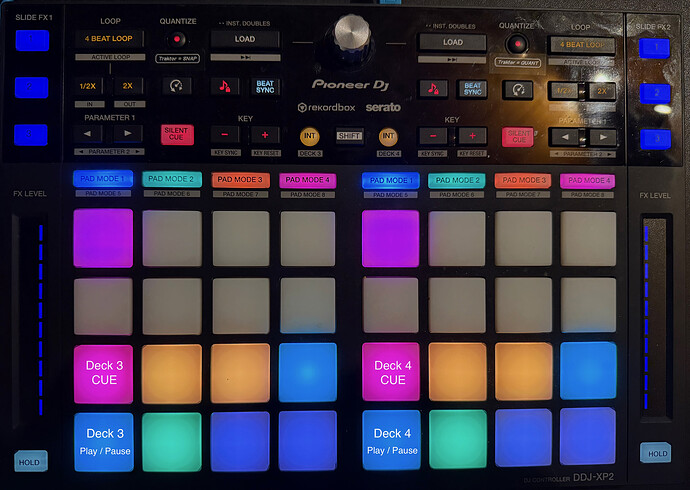Halve loop with left 1/2X button
The height and width of the screenshot is (490, 690).
tap(88, 86)
